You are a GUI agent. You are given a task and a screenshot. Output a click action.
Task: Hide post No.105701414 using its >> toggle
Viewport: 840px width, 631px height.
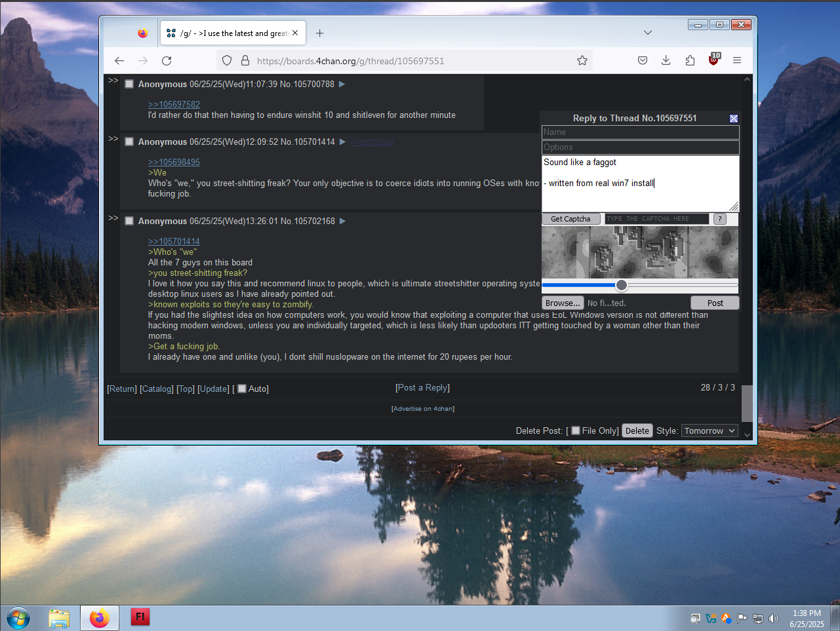(x=113, y=138)
